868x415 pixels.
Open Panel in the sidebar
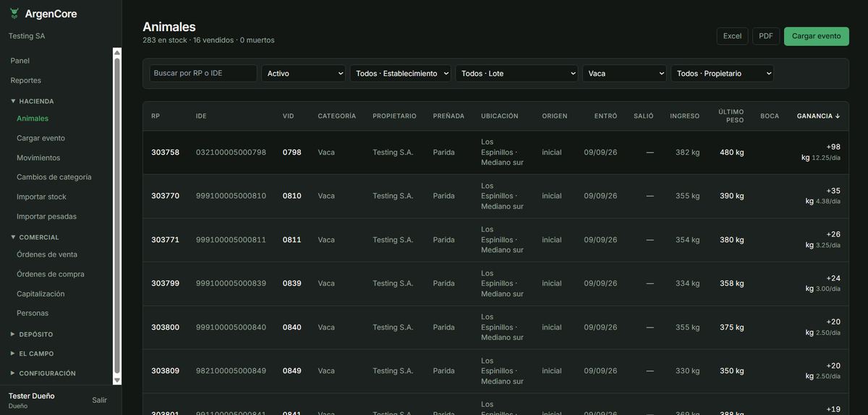click(x=20, y=61)
